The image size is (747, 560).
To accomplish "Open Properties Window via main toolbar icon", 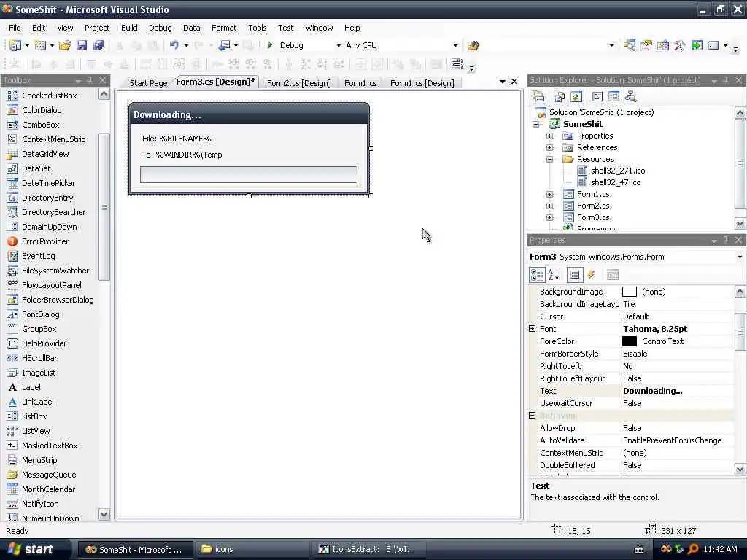I will click(x=646, y=45).
